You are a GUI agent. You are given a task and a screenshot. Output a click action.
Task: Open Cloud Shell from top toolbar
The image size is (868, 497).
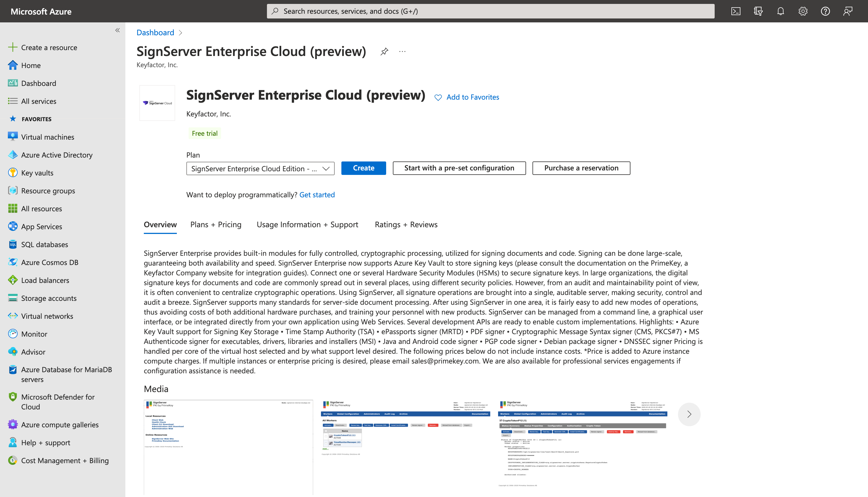click(x=736, y=11)
